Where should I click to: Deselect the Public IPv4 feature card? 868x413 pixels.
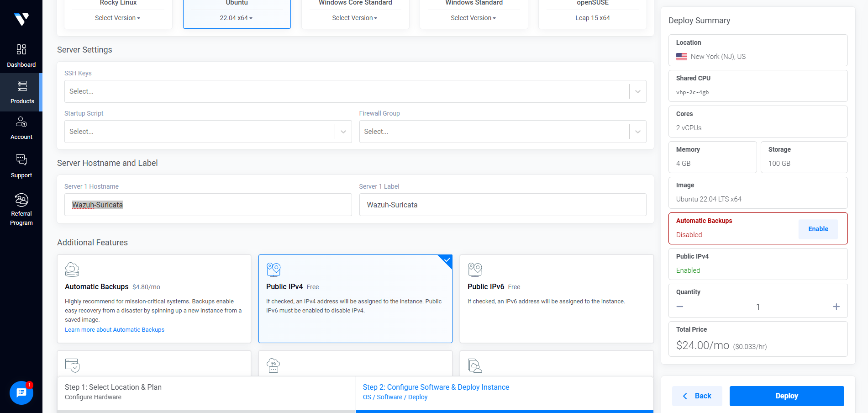point(355,299)
